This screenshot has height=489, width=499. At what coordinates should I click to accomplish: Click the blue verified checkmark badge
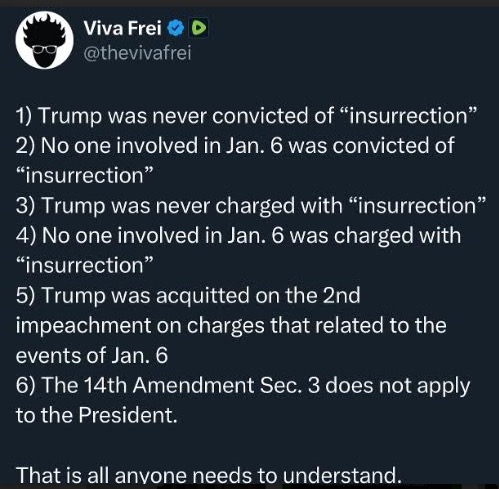[x=175, y=28]
